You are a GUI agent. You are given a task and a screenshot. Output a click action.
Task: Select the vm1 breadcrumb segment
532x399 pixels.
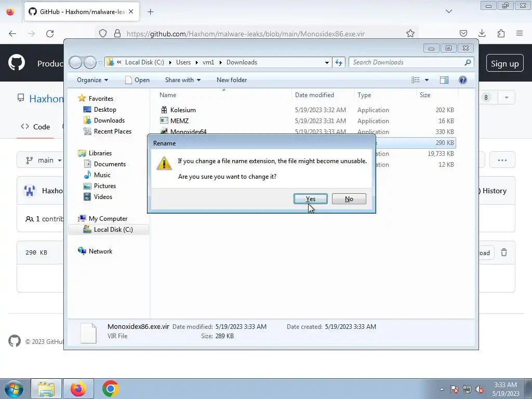[x=208, y=62]
